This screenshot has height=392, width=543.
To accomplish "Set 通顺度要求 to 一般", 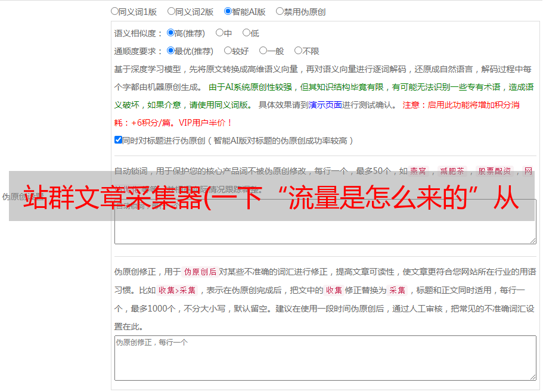I will tap(263, 51).
